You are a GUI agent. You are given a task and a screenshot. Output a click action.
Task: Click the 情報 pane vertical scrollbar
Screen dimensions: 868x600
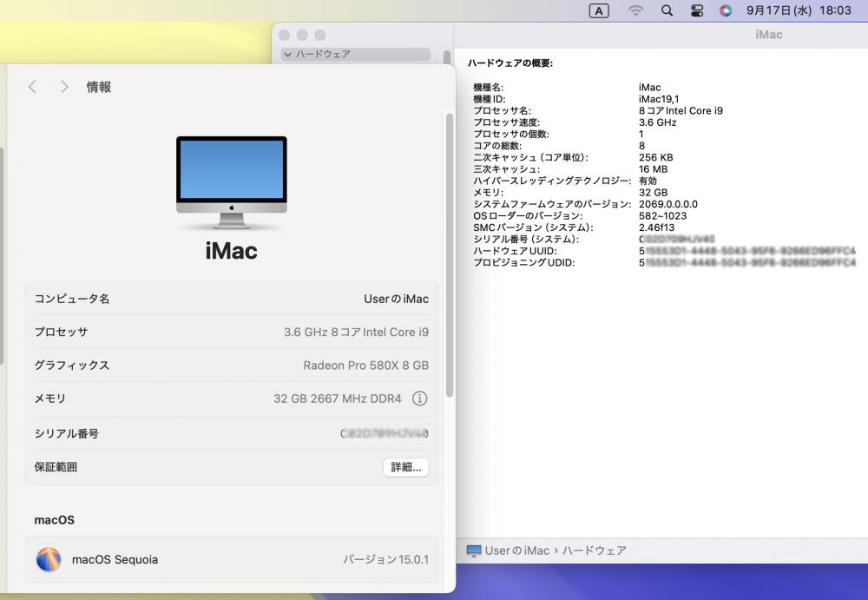(450, 252)
